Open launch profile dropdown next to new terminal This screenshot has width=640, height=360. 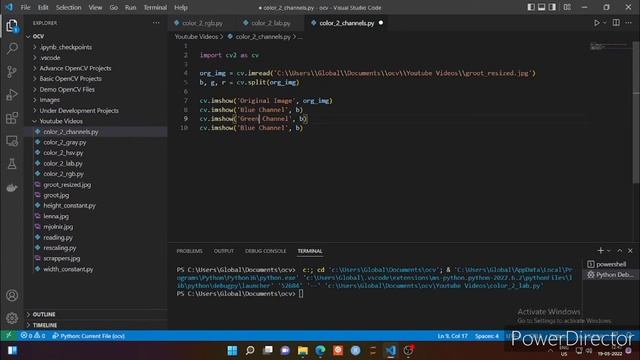[609, 251]
